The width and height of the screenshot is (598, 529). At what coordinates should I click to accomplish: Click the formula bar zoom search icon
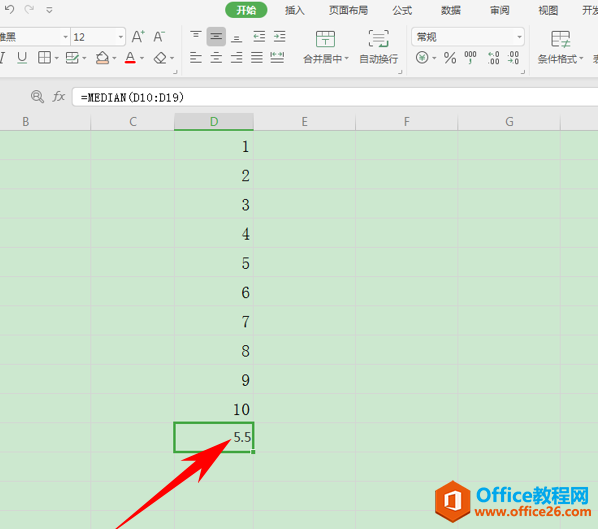tap(37, 96)
